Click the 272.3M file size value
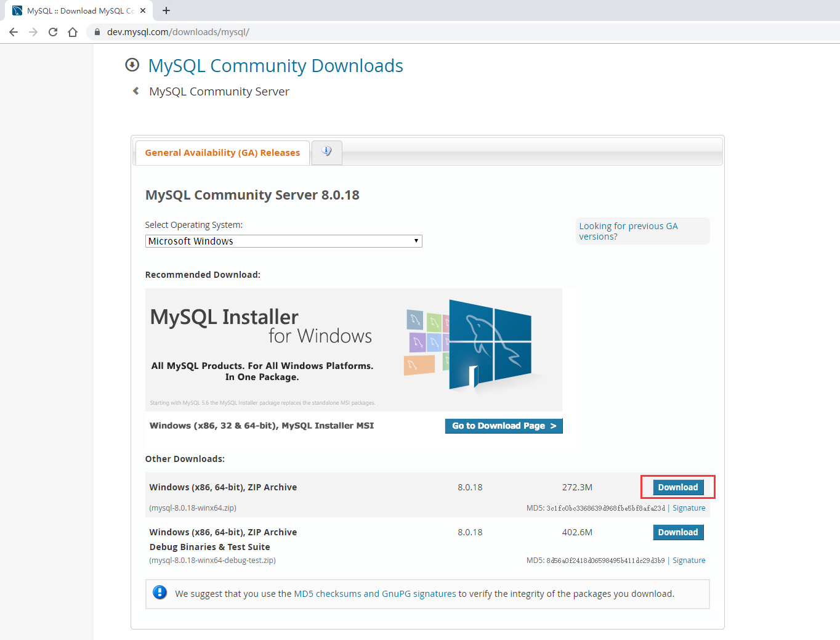Viewport: 840px width, 640px height. click(577, 487)
